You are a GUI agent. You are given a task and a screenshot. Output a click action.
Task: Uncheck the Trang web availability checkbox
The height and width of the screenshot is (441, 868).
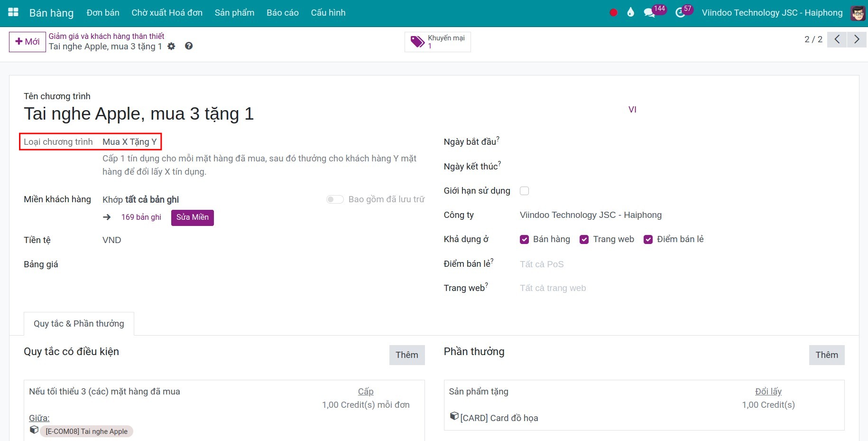pyautogui.click(x=584, y=239)
